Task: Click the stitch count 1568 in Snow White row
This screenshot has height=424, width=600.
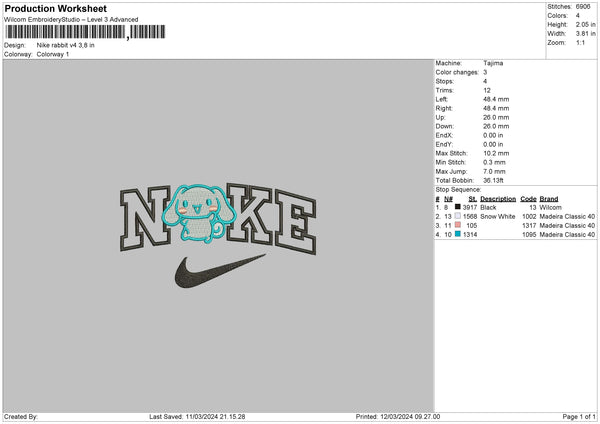Action: coord(470,217)
